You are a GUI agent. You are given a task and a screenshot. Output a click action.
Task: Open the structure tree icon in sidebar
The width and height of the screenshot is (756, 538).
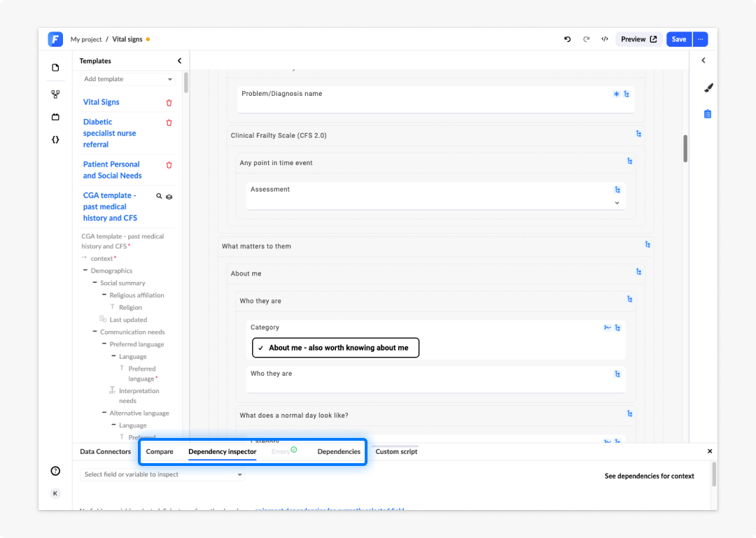(55, 94)
